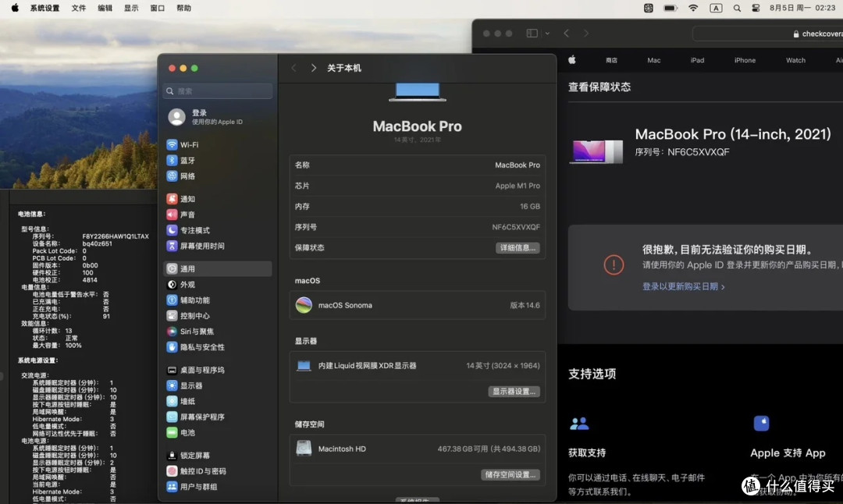Image resolution: width=843 pixels, height=504 pixels.
Task: Click Apple 支持 App option
Action: [x=788, y=453]
